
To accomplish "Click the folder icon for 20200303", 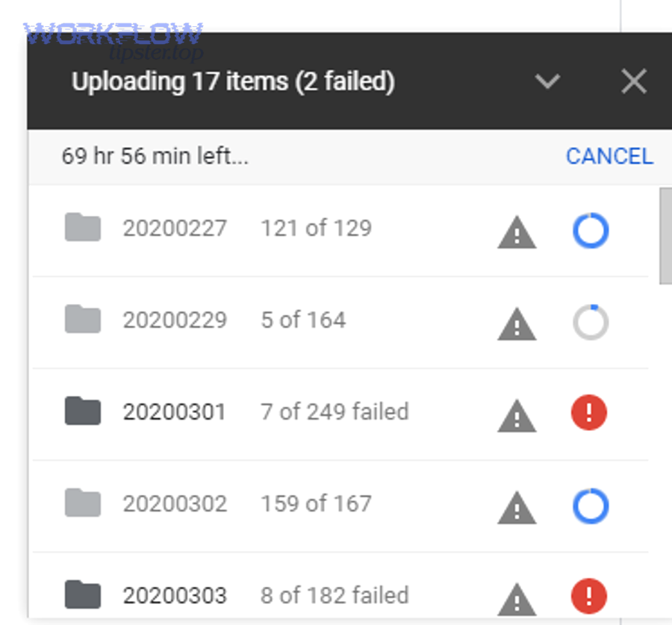I will coord(82,595).
